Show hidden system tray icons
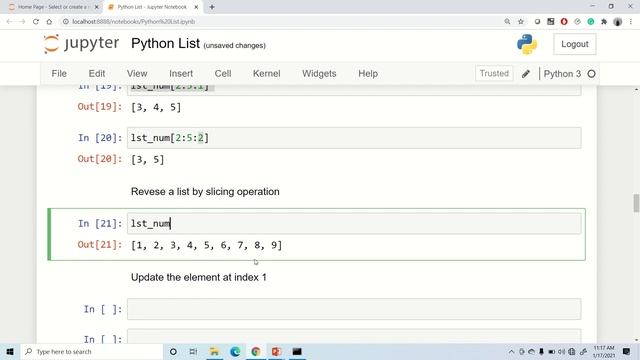 coord(511,351)
